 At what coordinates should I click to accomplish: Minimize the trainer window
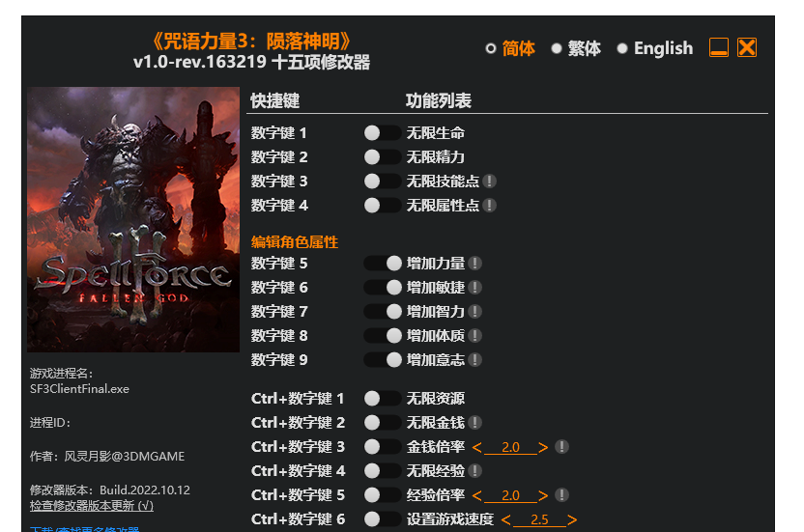click(719, 47)
